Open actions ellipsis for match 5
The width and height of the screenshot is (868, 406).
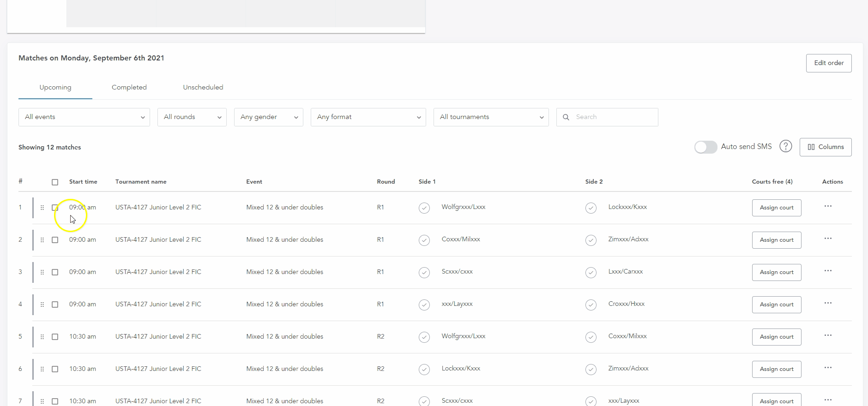click(x=828, y=335)
